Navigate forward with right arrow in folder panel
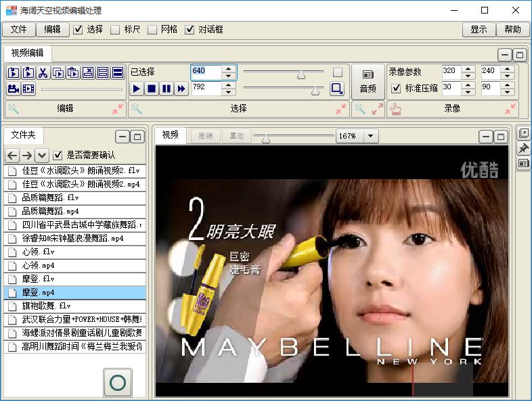This screenshot has width=532, height=401. [27, 156]
